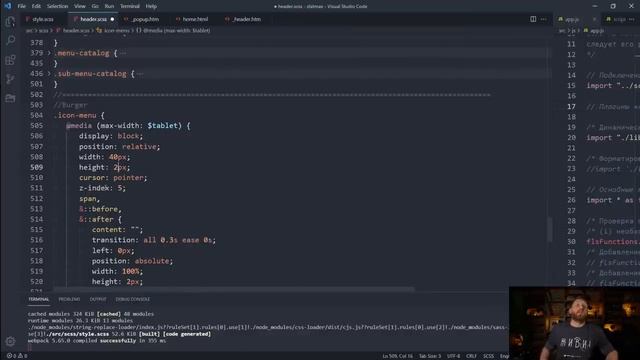The image size is (640, 360).
Task: Click the webcam video thumbnail overlay
Action: point(574,323)
